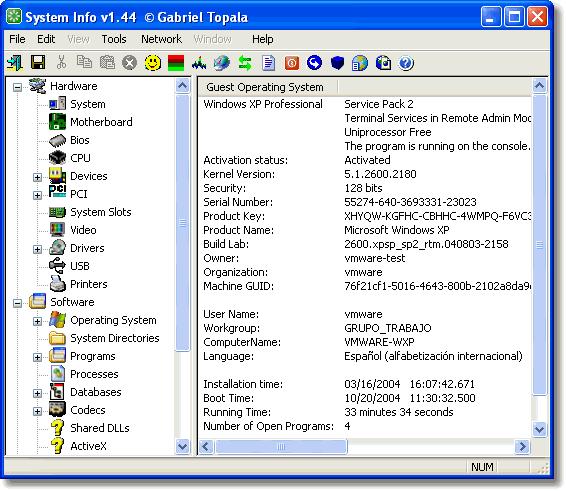Open the Tools menu
Viewport: 566px width, 491px height.
tap(114, 39)
